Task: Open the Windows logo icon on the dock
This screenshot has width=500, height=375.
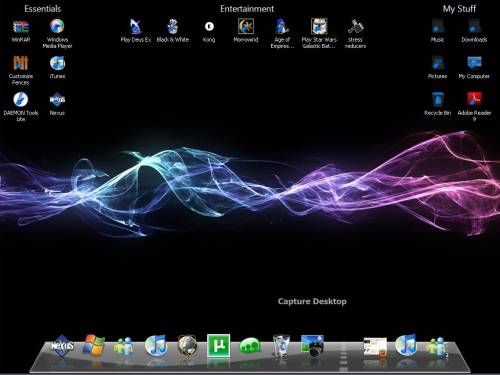Action: tap(94, 345)
